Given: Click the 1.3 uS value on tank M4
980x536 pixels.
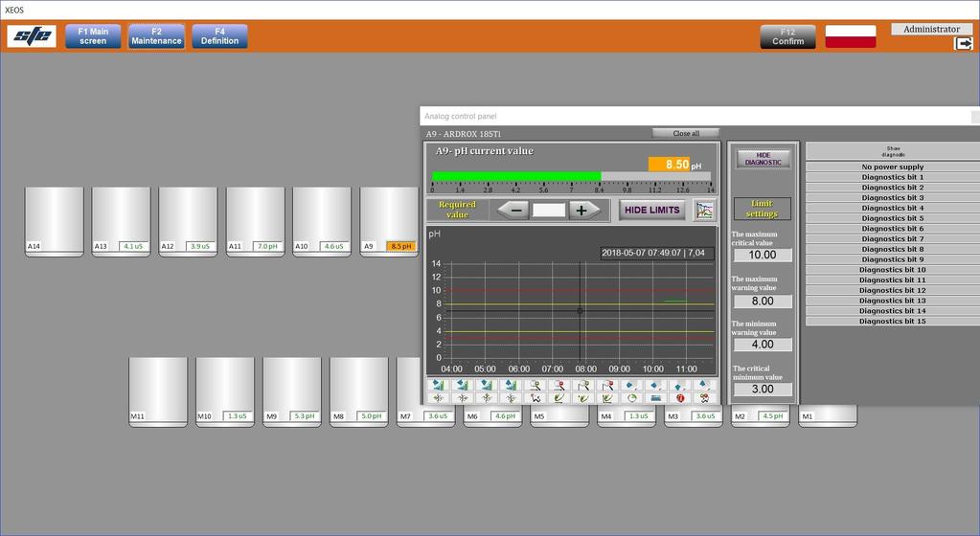Looking at the screenshot, I should coord(638,416).
